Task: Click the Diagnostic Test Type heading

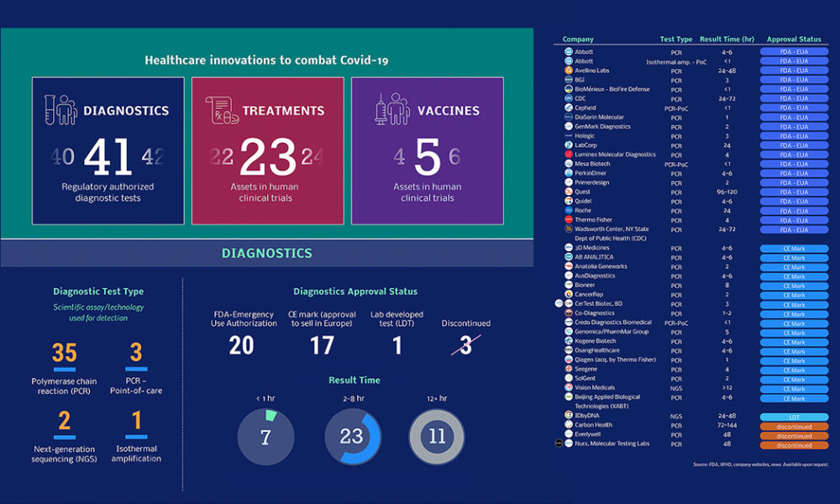Action: (x=98, y=291)
